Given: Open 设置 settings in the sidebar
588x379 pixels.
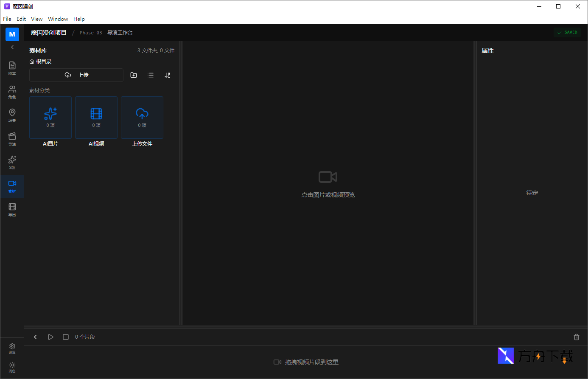Looking at the screenshot, I should point(12,348).
